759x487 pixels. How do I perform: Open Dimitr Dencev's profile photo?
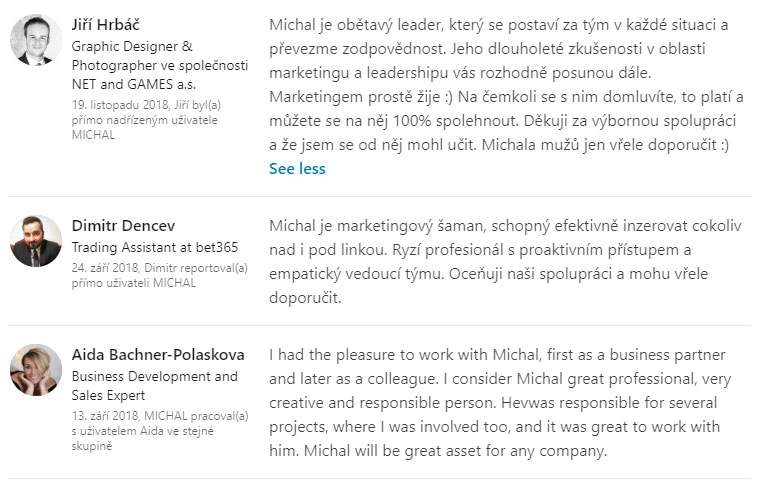point(36,241)
